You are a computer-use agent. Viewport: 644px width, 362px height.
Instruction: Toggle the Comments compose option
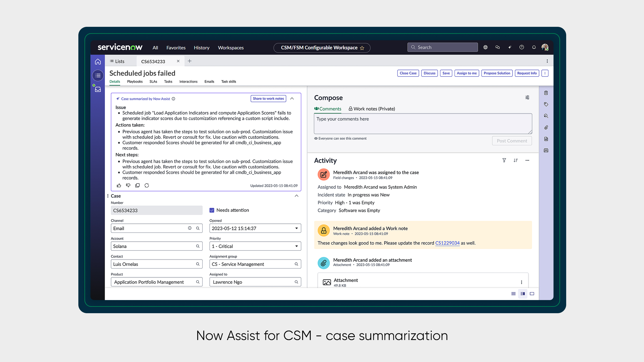tap(328, 109)
